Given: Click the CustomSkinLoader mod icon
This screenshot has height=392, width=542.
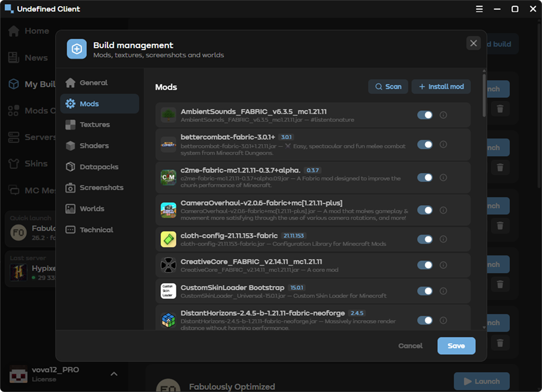Looking at the screenshot, I should click(x=168, y=291).
